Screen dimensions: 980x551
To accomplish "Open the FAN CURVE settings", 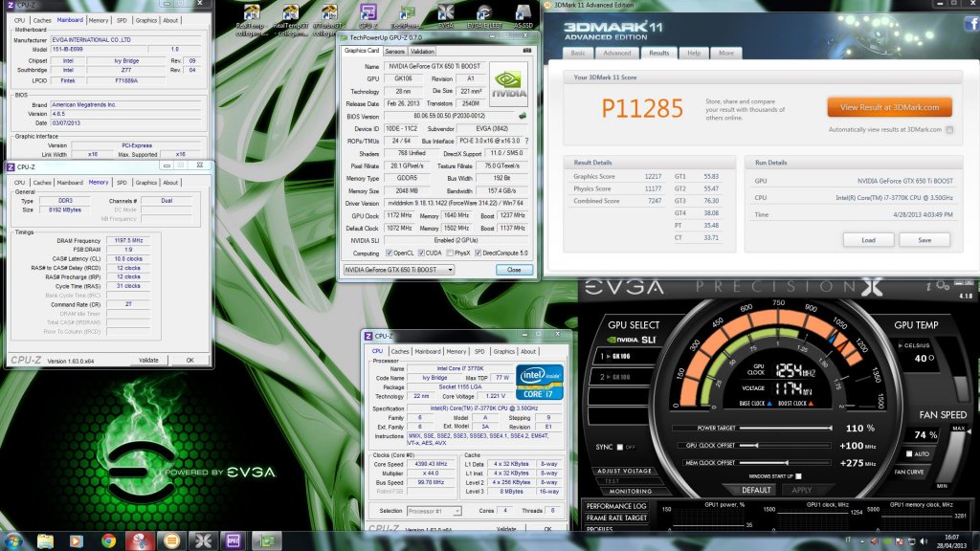I will [908, 472].
